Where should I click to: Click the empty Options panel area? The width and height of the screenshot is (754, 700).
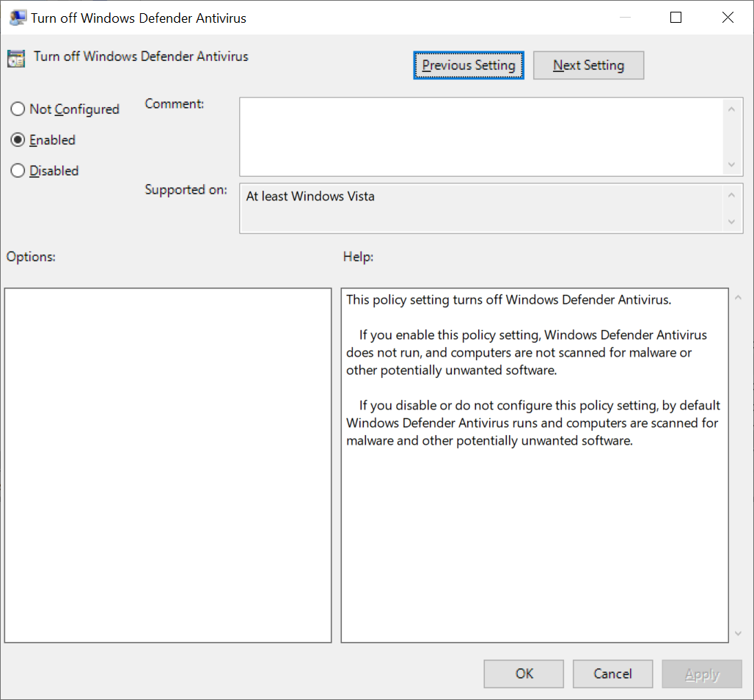click(167, 462)
